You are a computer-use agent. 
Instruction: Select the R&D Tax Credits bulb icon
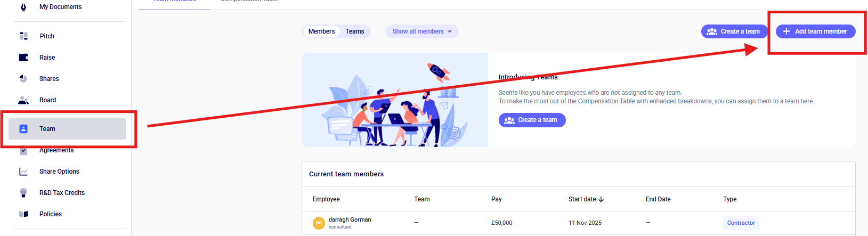(x=23, y=193)
